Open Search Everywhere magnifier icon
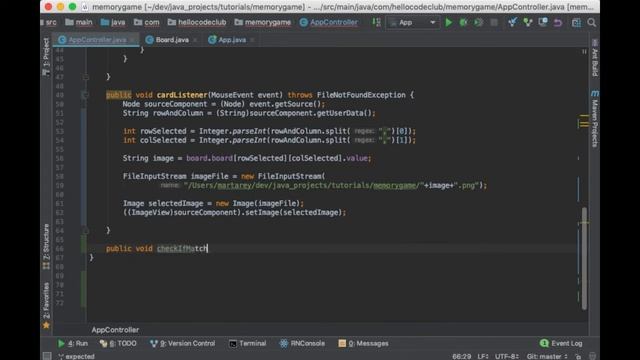640x360 pixels. [x=591, y=22]
